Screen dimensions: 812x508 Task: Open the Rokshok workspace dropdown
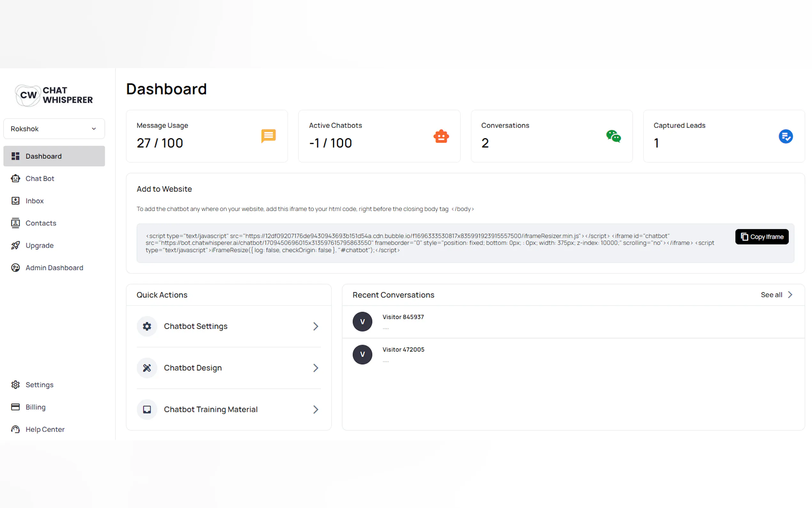(x=54, y=129)
